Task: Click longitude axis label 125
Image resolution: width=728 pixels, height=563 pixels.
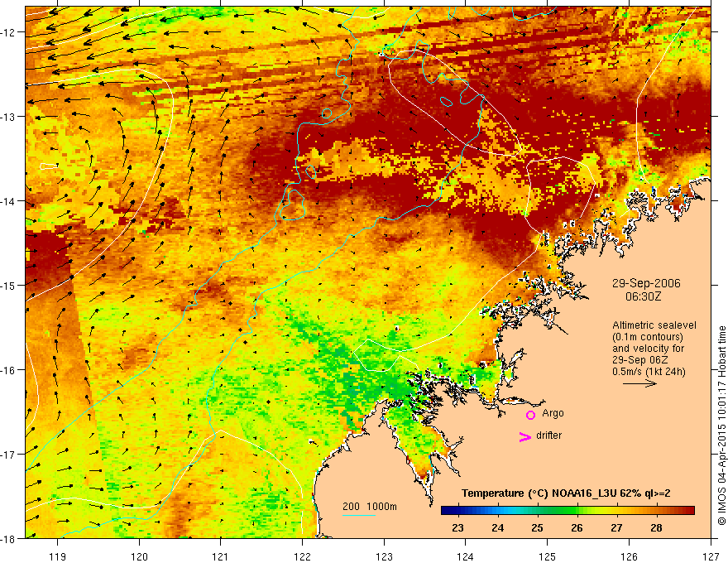Action: click(548, 556)
